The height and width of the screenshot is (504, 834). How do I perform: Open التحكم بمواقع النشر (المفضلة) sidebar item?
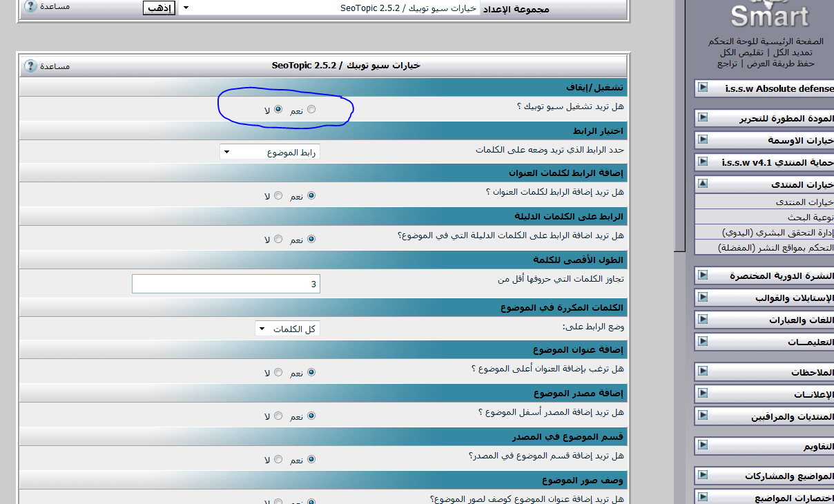[x=777, y=247]
